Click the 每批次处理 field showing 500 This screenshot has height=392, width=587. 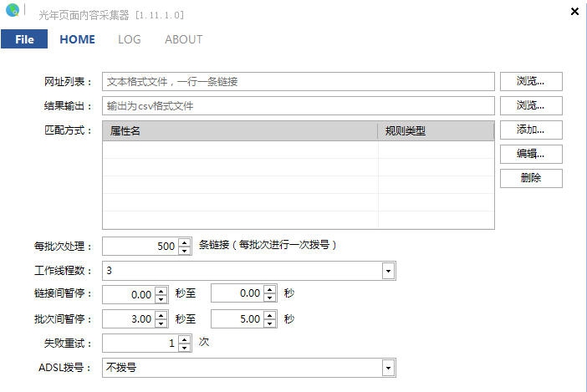tap(140, 246)
